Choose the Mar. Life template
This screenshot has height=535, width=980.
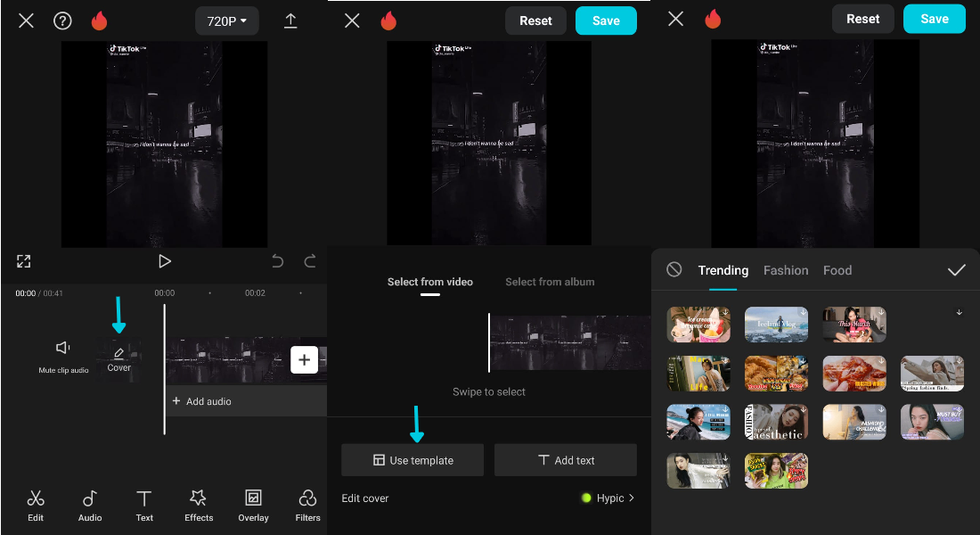pos(698,374)
